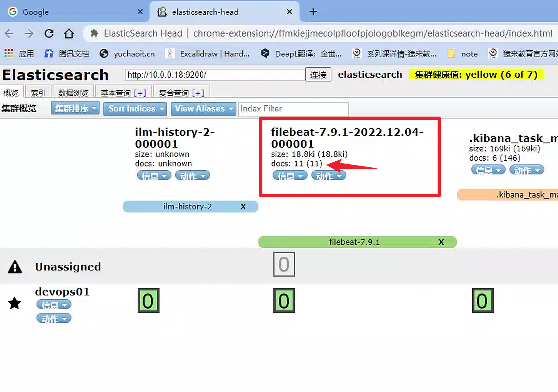Open 动作 menu for the filebeat index
Image resolution: width=558 pixels, height=392 pixels.
328,176
